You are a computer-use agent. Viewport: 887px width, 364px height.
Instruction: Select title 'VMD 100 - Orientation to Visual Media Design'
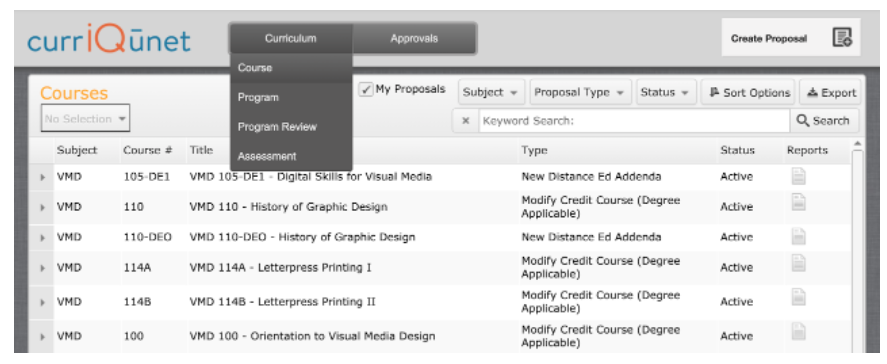click(x=312, y=336)
